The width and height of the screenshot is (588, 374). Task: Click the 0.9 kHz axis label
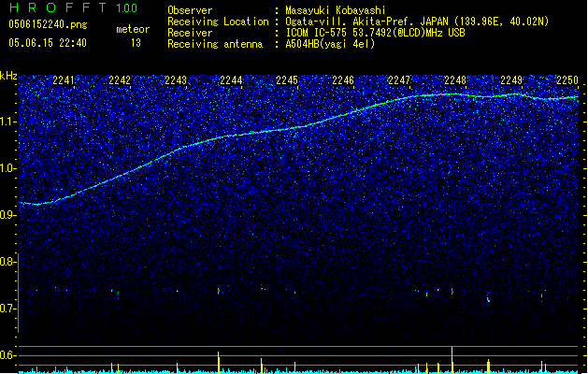7,215
